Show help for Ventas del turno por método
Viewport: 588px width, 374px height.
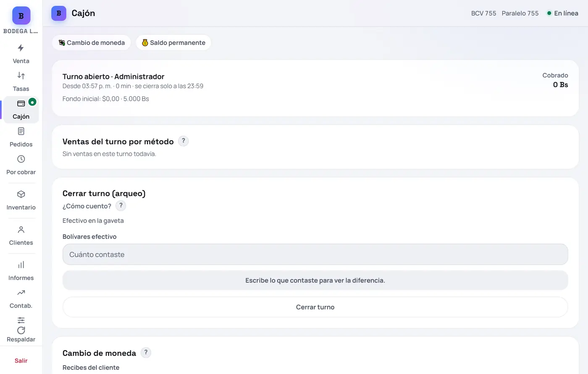[x=183, y=141]
